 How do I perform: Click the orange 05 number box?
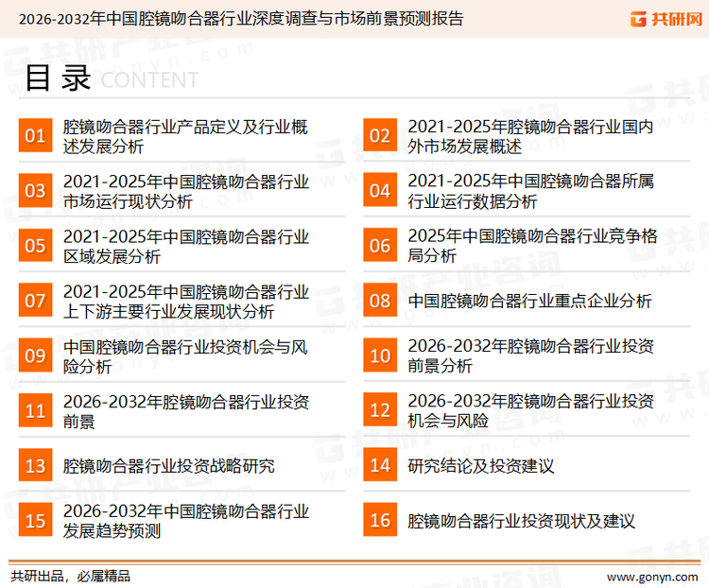(x=35, y=246)
